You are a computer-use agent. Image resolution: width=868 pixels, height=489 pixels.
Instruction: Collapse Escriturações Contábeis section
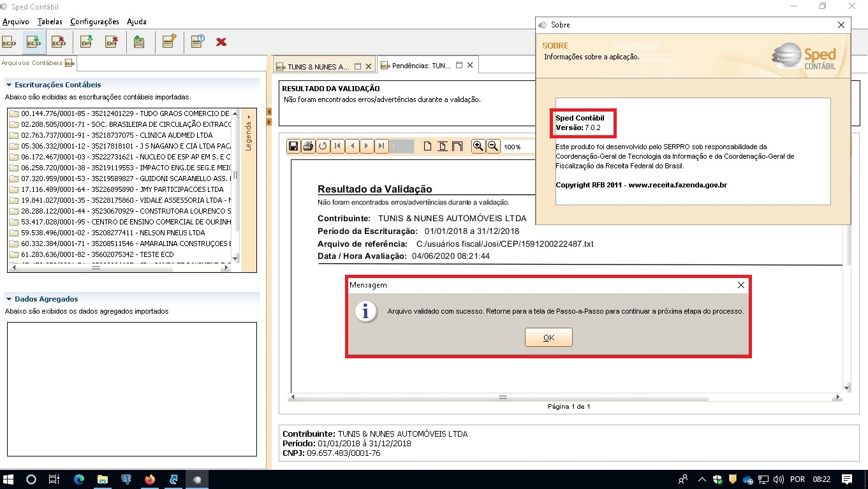(x=9, y=85)
